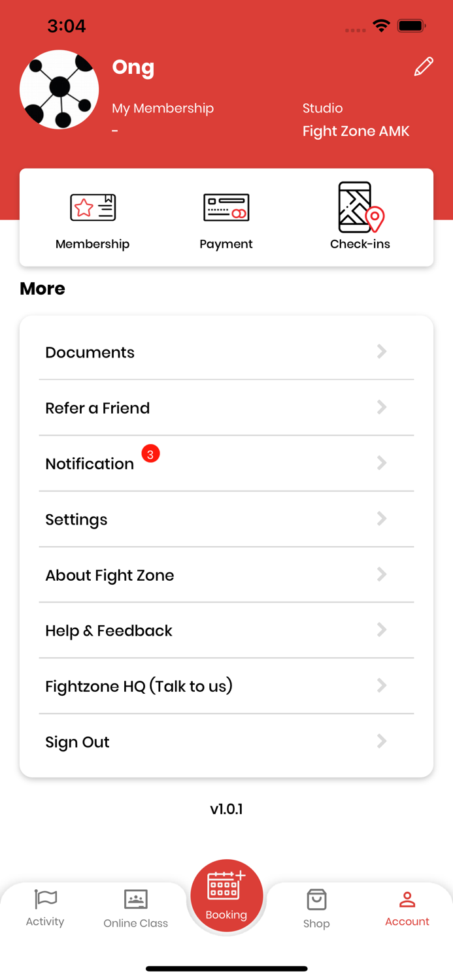Contact Fightzone HQ (Talk to us)
Image resolution: width=453 pixels, height=980 pixels.
coord(226,686)
